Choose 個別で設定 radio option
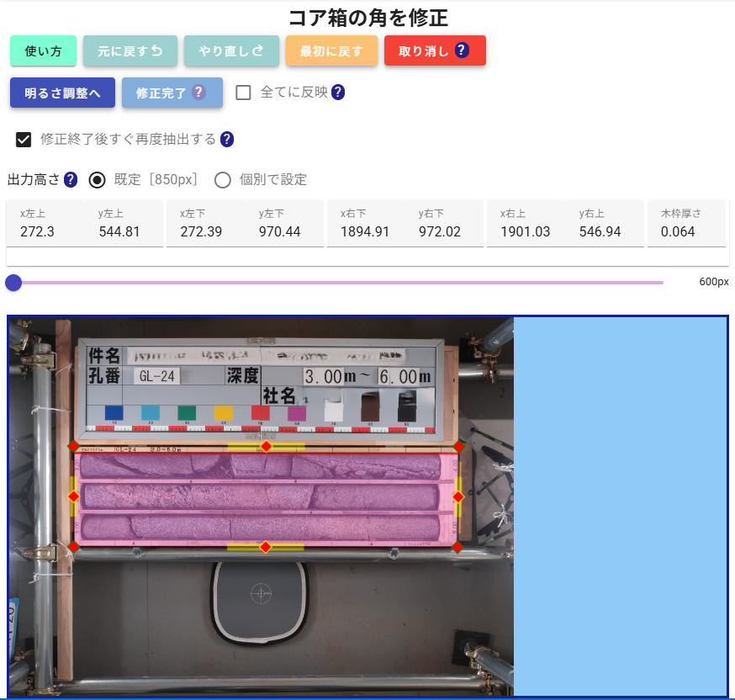 [223, 180]
